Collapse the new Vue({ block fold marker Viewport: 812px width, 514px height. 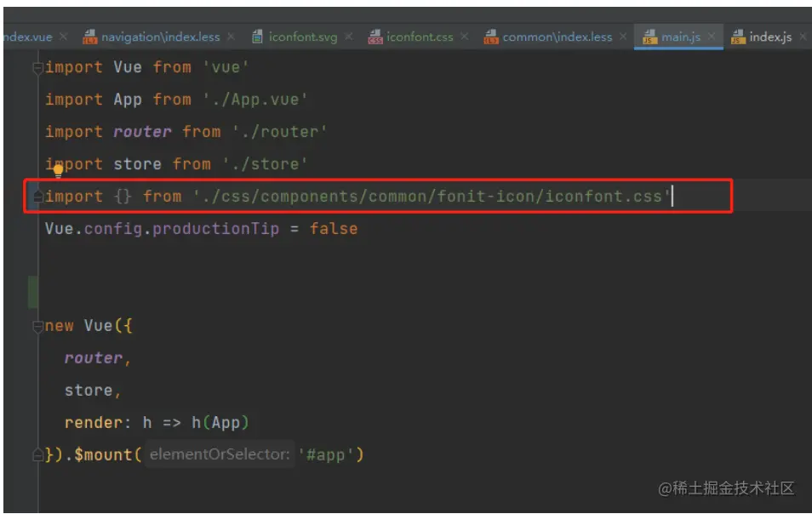[x=37, y=327]
